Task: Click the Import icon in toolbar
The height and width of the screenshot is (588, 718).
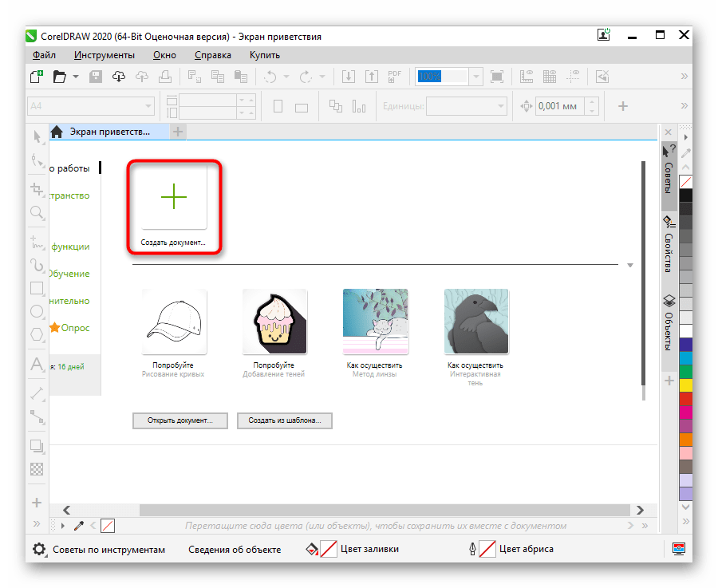Action: 349,77
